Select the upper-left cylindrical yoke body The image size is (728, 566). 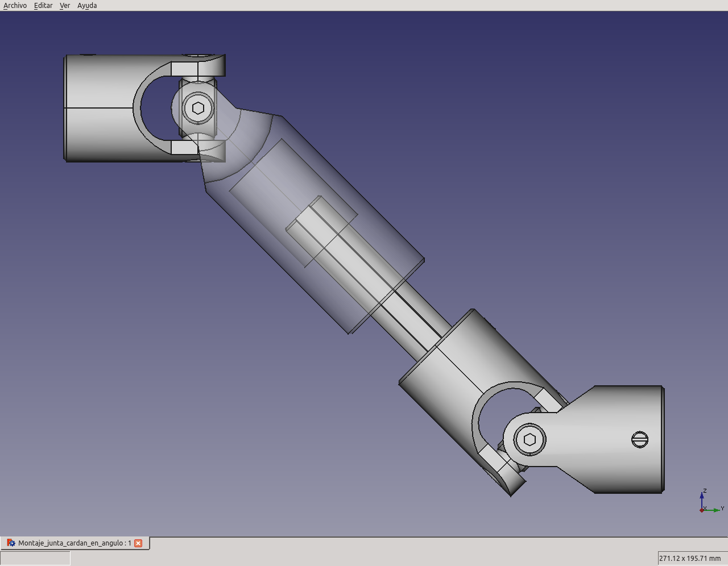tap(100, 108)
